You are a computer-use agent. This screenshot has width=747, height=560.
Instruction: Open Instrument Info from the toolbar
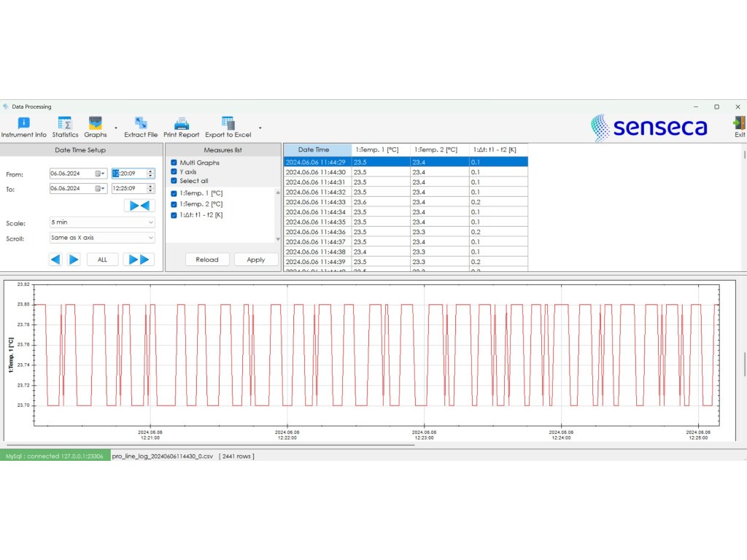23,124
